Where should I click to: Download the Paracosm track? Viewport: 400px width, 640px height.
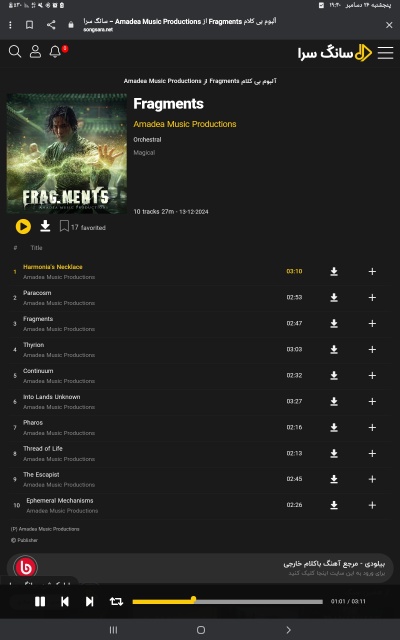tap(334, 298)
